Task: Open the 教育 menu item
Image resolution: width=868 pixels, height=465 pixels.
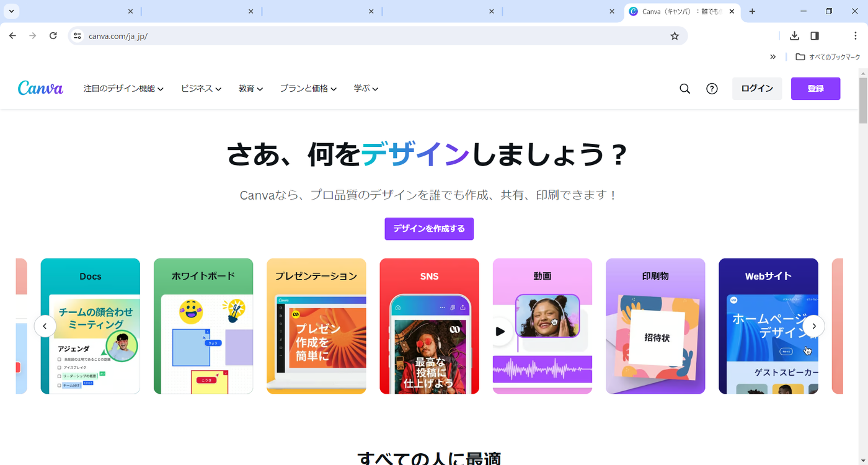Action: pyautogui.click(x=250, y=88)
